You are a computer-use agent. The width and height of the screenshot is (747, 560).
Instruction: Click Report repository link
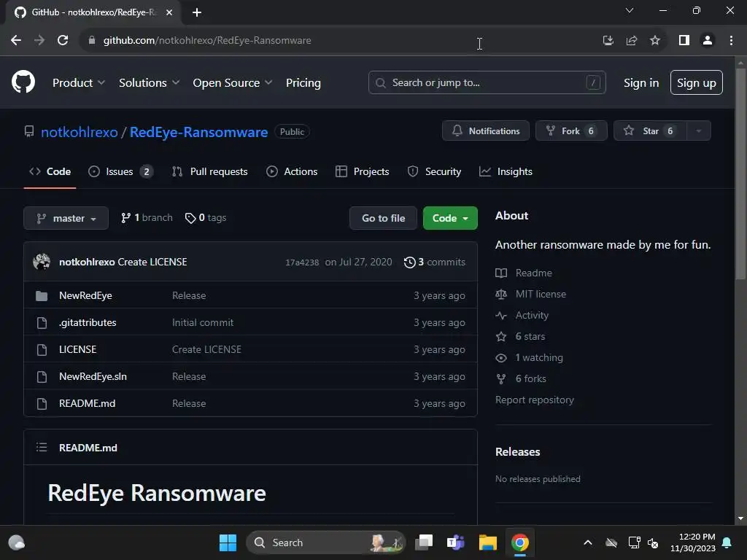pos(535,400)
